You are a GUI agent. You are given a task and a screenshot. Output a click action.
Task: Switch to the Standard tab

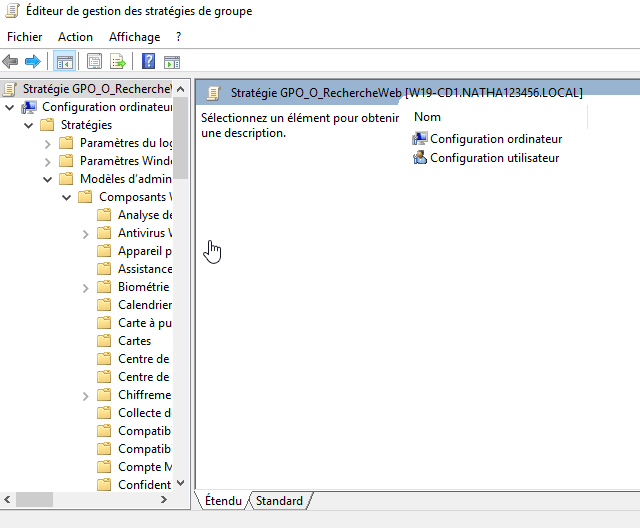(280, 501)
